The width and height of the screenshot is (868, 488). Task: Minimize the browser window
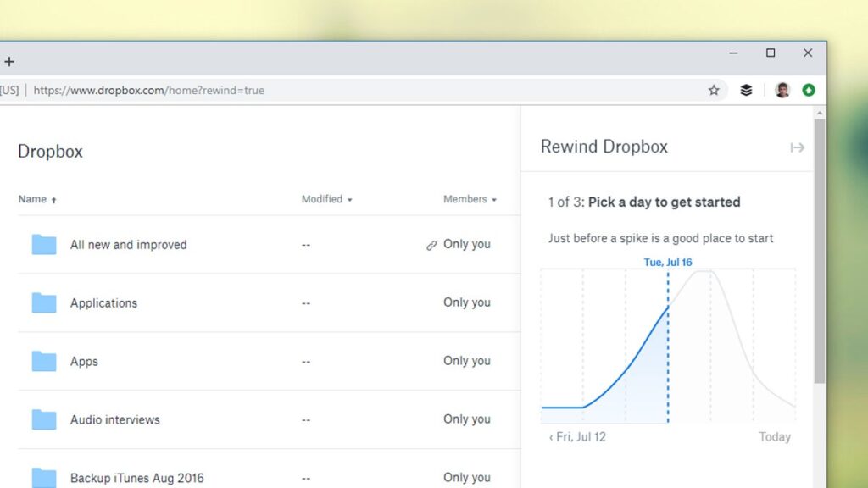[733, 53]
